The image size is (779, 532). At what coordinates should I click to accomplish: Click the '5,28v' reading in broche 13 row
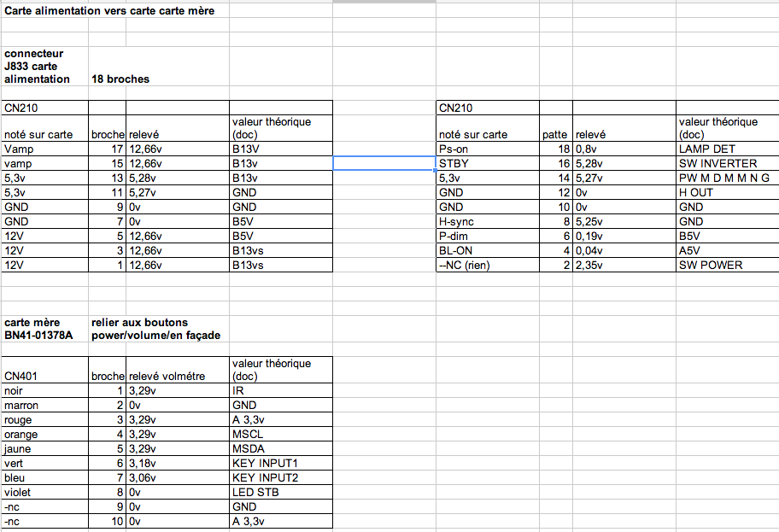coord(178,178)
